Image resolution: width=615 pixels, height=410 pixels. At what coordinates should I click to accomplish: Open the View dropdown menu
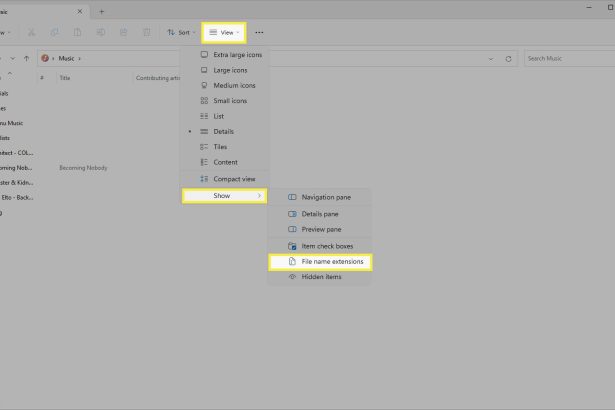224,33
